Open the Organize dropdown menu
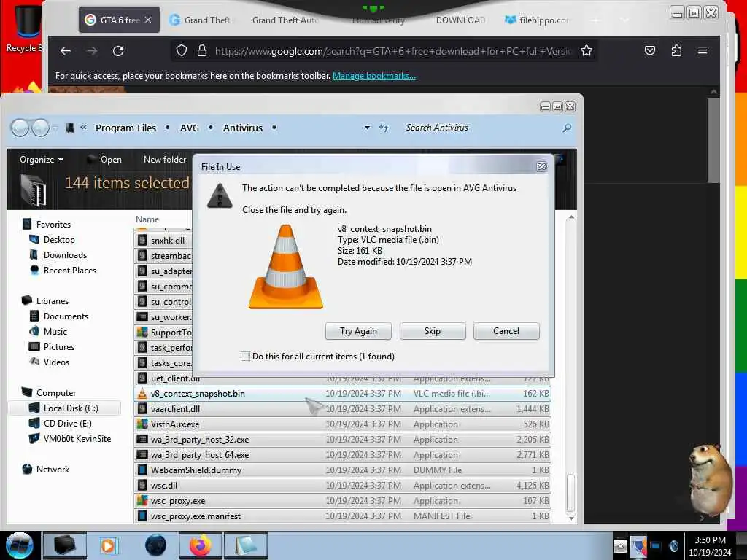Screen dimensions: 747x560 [x=42, y=160]
